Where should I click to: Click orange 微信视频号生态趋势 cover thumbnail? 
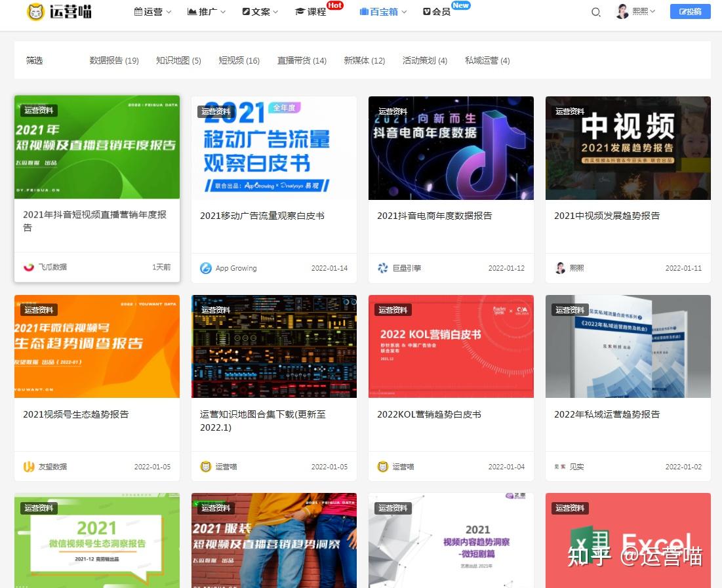(97, 346)
